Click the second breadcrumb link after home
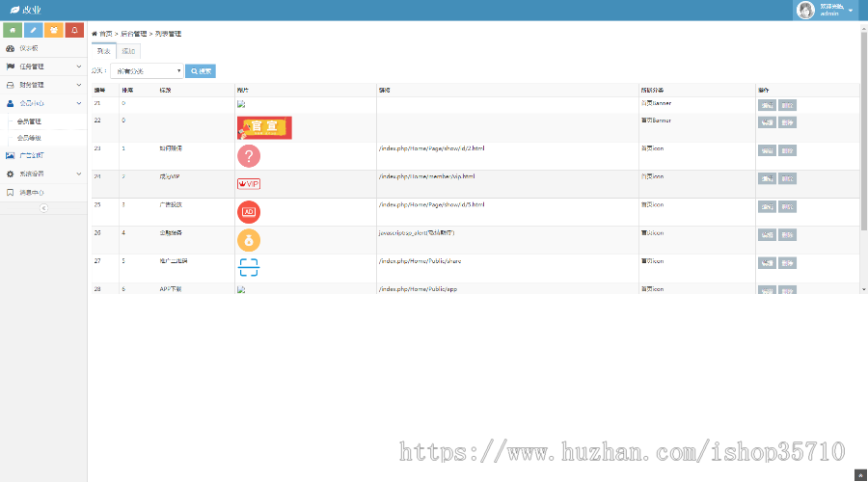868x482 pixels. pos(134,34)
